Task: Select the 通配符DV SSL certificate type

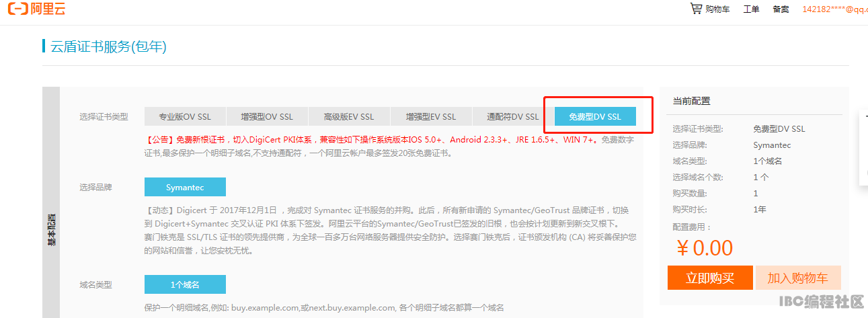Action: click(513, 116)
